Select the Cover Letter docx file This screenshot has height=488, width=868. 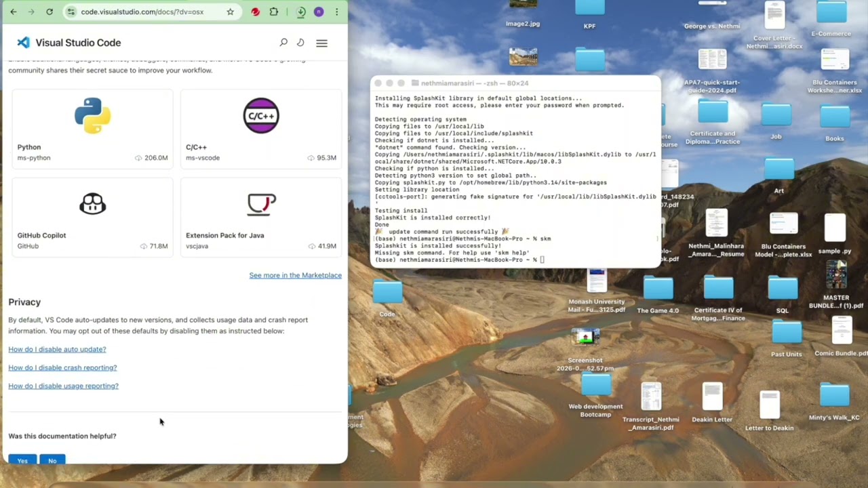tap(774, 26)
